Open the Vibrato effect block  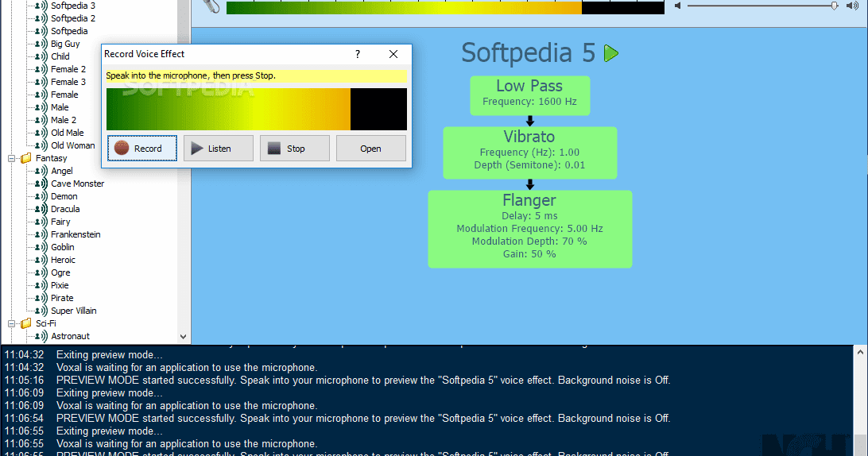529,153
